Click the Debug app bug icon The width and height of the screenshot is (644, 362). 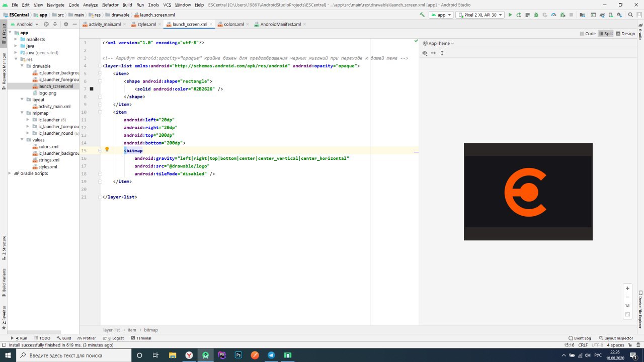[x=536, y=15]
